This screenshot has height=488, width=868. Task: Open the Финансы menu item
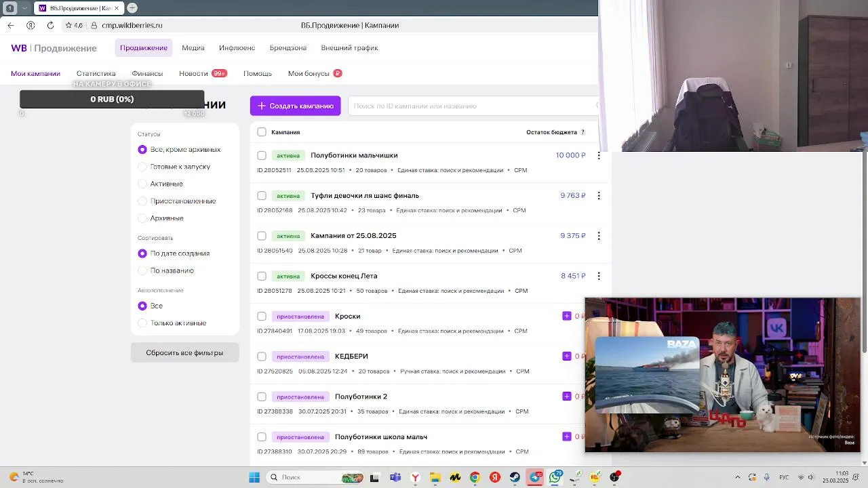[147, 73]
